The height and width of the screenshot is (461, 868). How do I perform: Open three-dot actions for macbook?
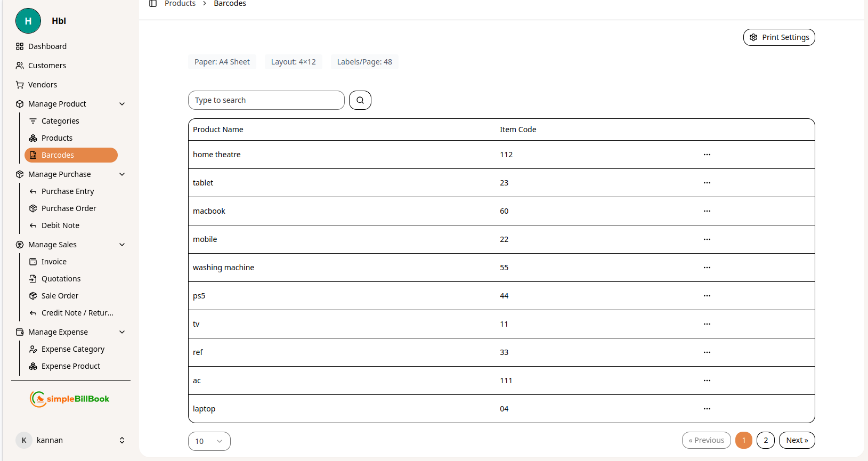click(x=707, y=211)
